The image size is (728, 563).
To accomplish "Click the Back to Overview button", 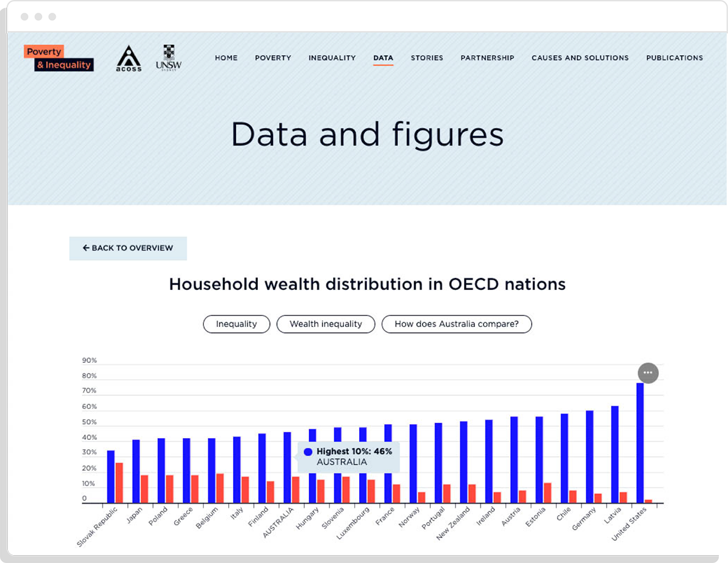I will [128, 248].
